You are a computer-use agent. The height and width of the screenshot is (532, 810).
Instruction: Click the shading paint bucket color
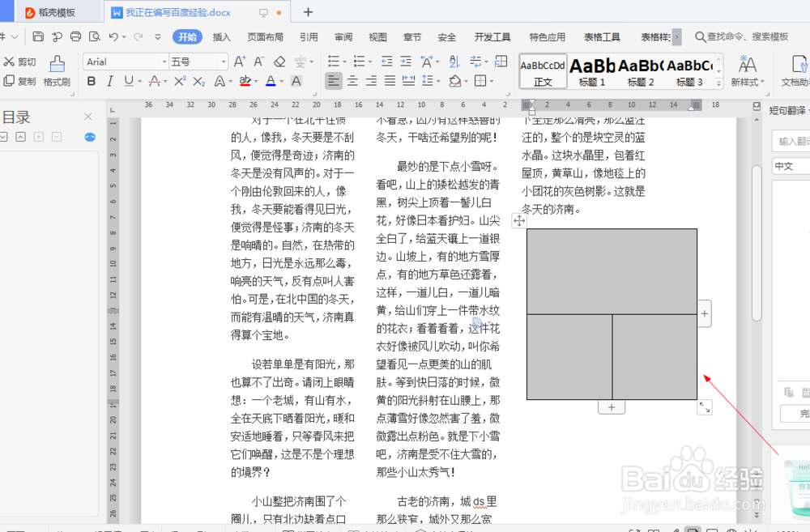pyautogui.click(x=454, y=81)
